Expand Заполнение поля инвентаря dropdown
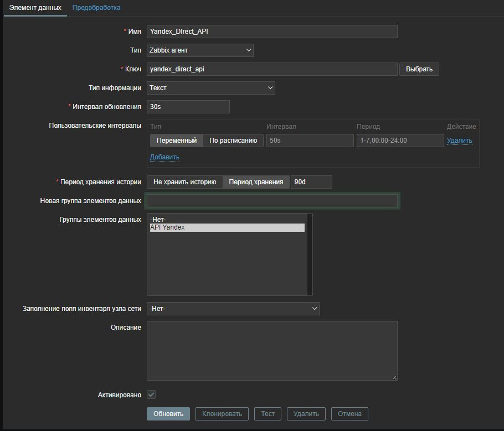 click(x=233, y=308)
